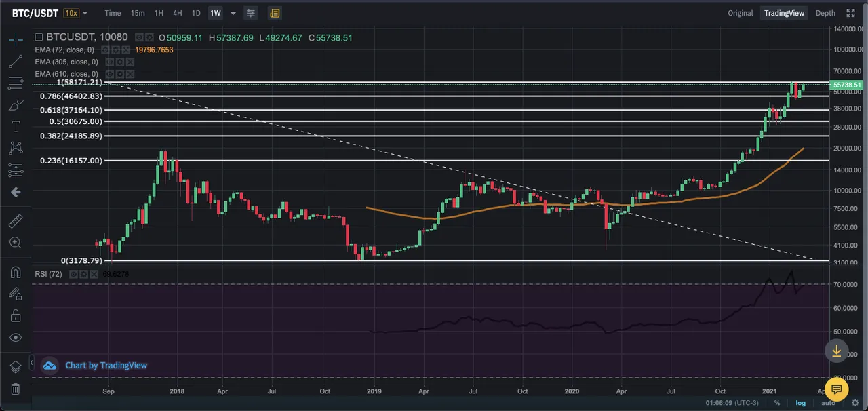Select the Text annotation tool
The height and width of the screenshot is (411, 868).
16,127
